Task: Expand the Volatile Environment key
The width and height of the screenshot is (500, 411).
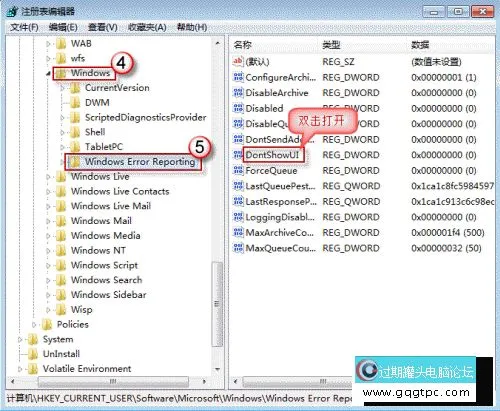Action: tap(20, 369)
